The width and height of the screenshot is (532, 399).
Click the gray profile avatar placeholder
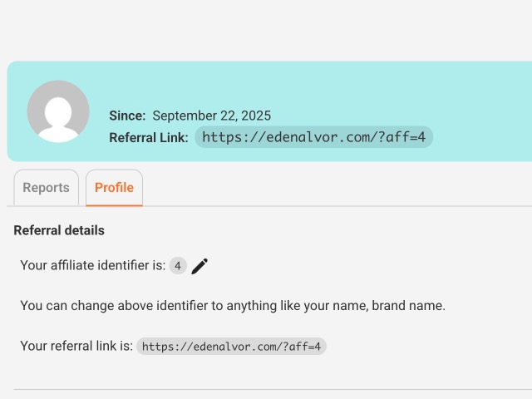(58, 111)
